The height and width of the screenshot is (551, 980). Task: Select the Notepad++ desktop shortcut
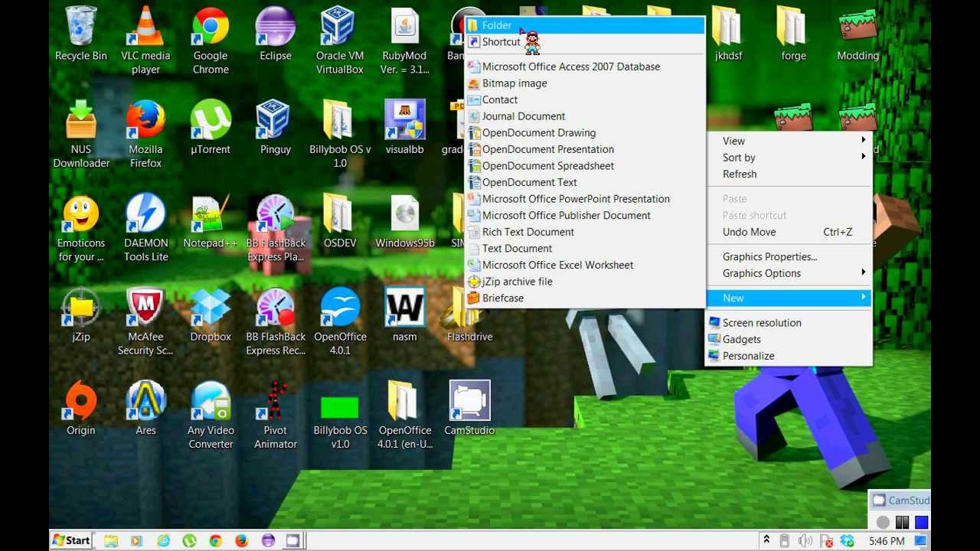click(211, 222)
